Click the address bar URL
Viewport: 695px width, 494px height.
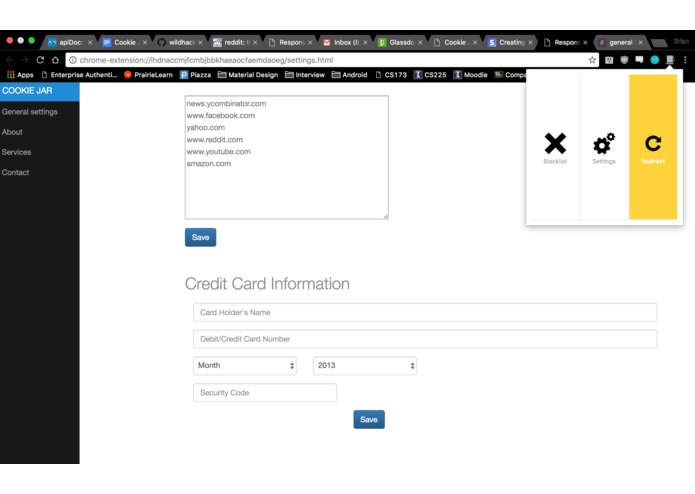(x=206, y=60)
